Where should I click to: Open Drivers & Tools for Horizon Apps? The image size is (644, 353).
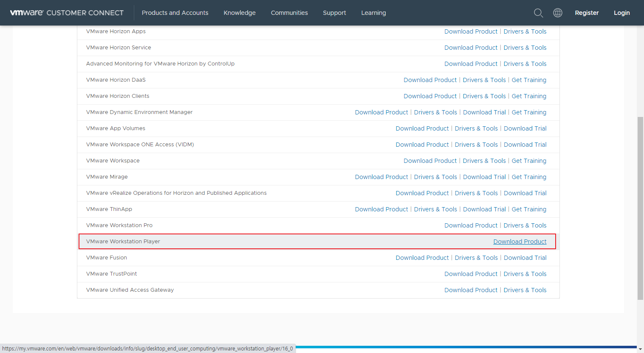(x=525, y=31)
